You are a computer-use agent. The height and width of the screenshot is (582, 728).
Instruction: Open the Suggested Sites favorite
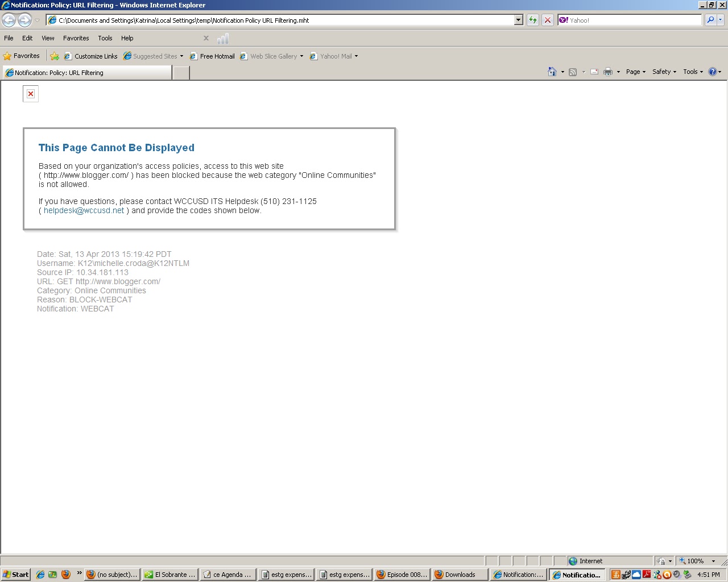(x=151, y=56)
